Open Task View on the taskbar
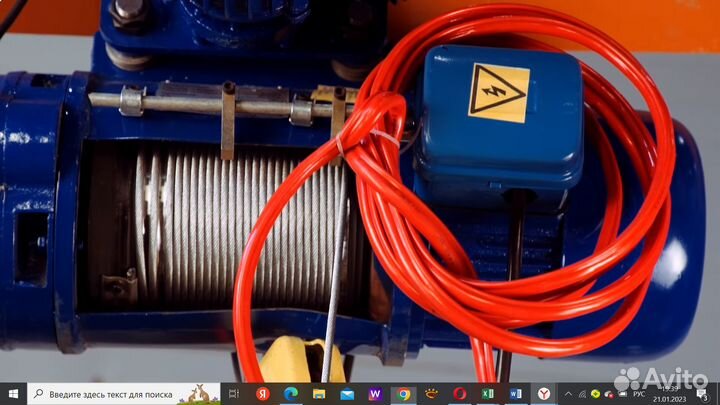 (233, 394)
